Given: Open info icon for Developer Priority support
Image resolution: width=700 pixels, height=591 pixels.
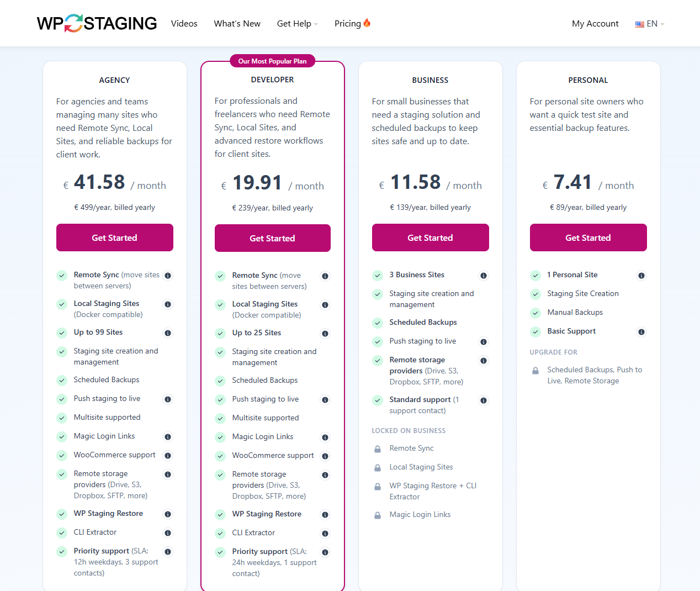Looking at the screenshot, I should 325,552.
